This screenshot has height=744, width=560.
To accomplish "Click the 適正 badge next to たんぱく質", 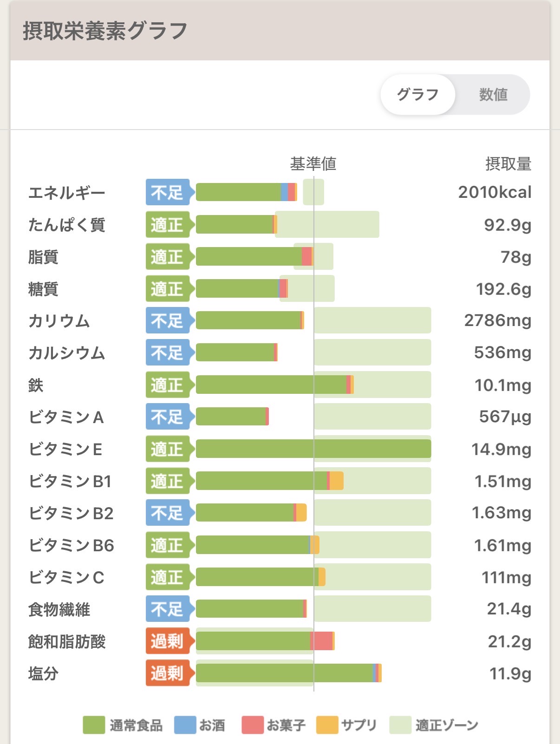I will 167,225.
